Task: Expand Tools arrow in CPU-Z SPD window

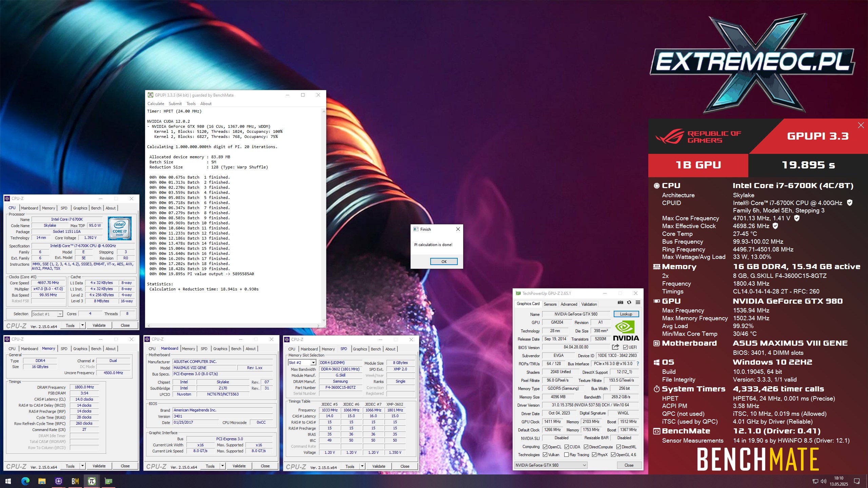Action: (362, 467)
